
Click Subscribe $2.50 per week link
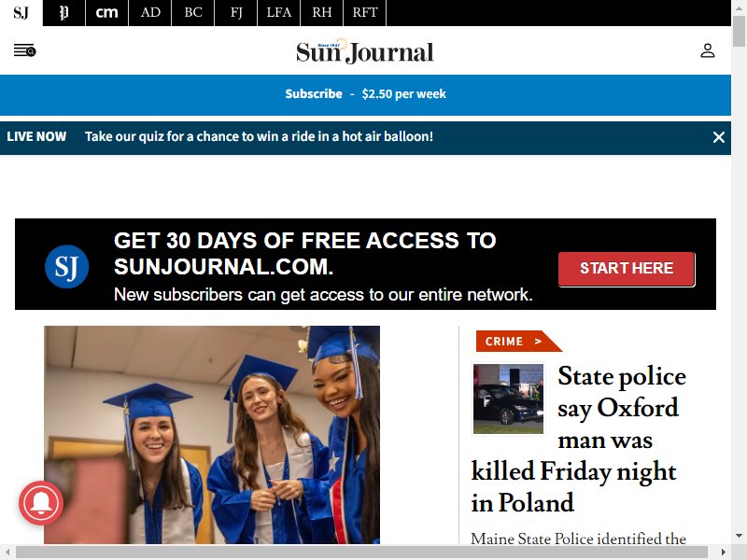365,94
